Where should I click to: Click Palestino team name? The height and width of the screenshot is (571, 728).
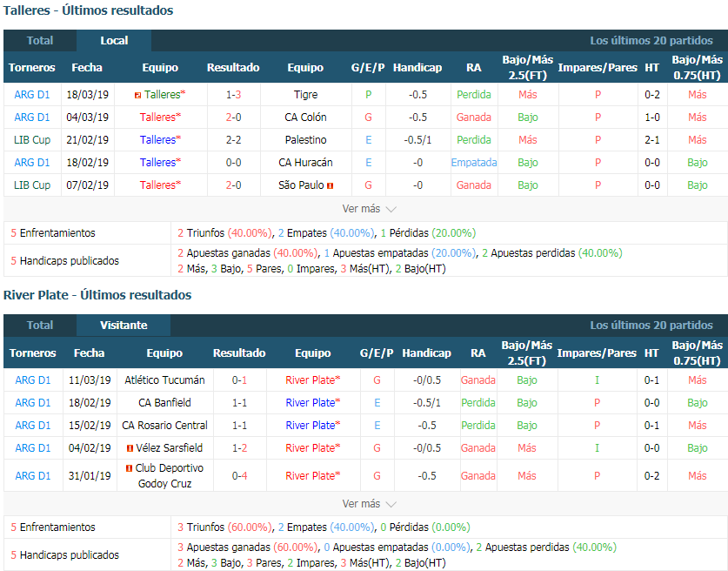[305, 140]
